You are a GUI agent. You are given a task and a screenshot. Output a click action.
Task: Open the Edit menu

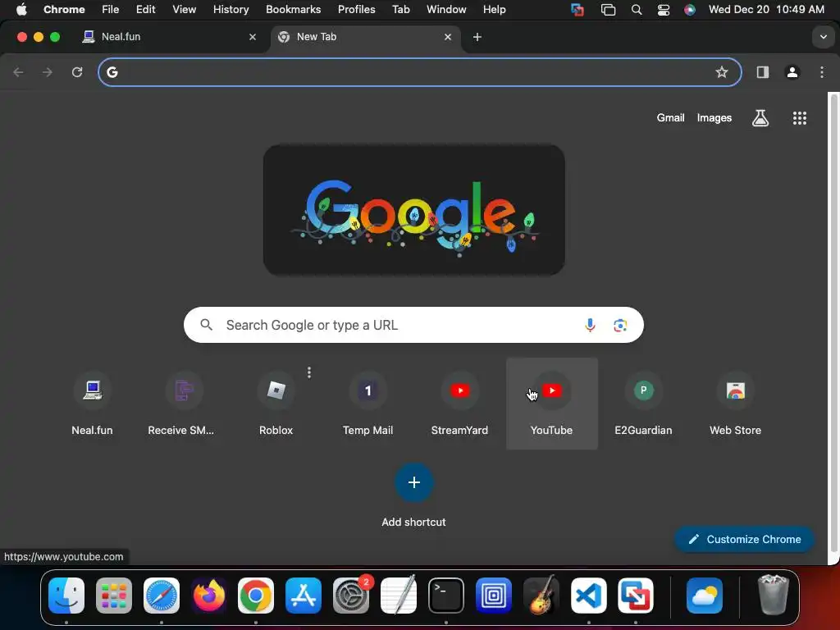(146, 10)
